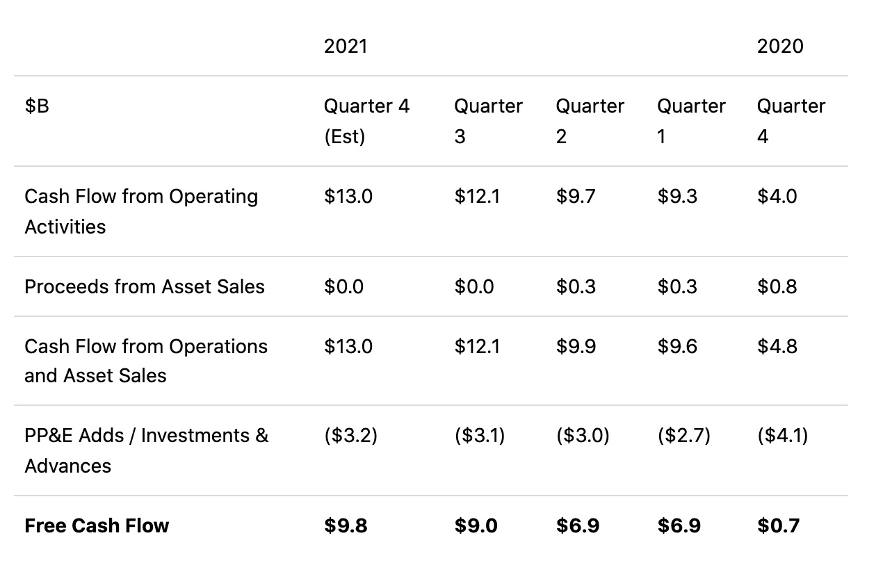Screen dimensions: 883x588
Task: Select the Quarter 1 column header
Action: (x=691, y=121)
